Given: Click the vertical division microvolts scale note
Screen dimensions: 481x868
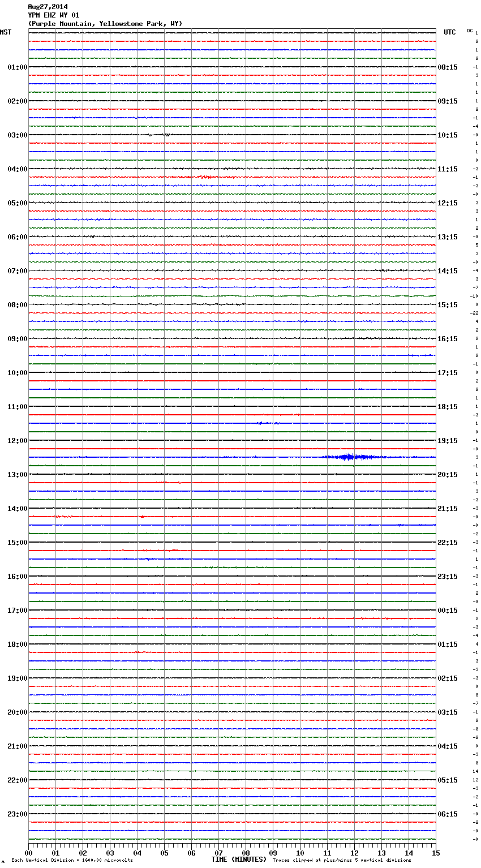Looking at the screenshot, I should pyautogui.click(x=72, y=860).
